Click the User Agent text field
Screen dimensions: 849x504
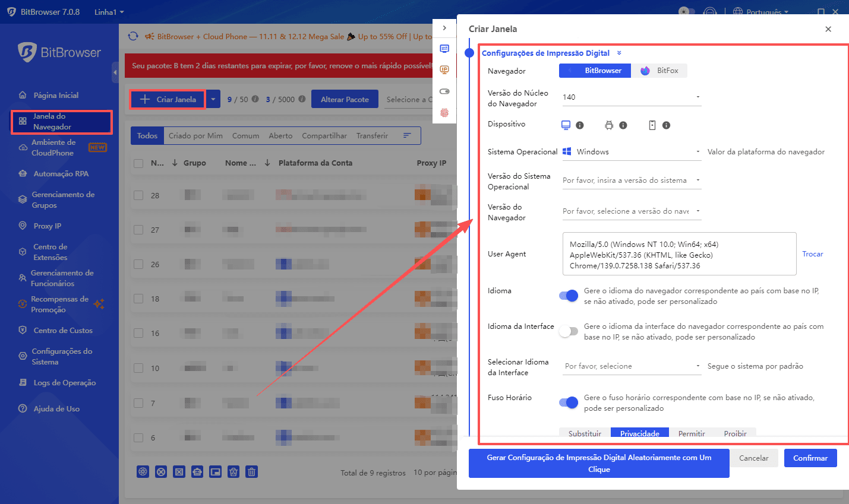pyautogui.click(x=679, y=254)
